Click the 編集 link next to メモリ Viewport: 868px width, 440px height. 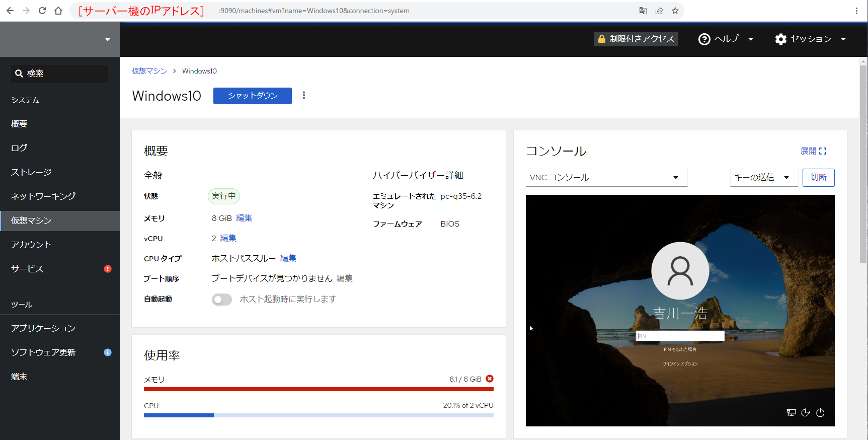pos(244,218)
